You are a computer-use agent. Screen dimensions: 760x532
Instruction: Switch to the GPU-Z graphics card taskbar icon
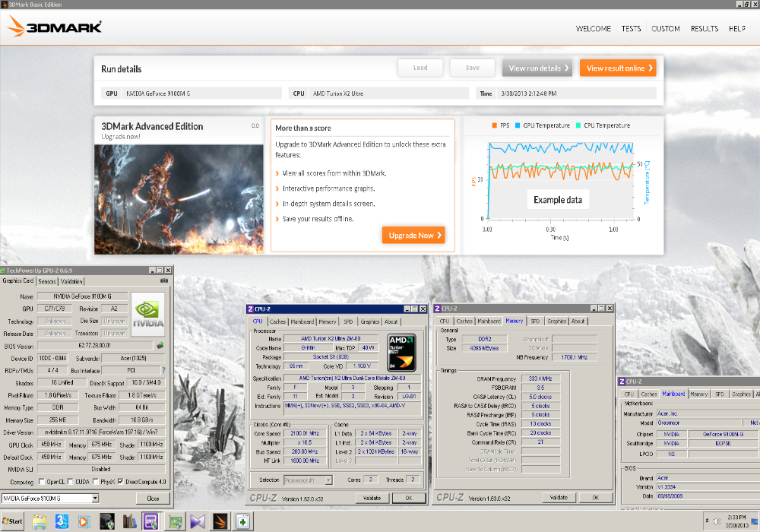(175, 521)
